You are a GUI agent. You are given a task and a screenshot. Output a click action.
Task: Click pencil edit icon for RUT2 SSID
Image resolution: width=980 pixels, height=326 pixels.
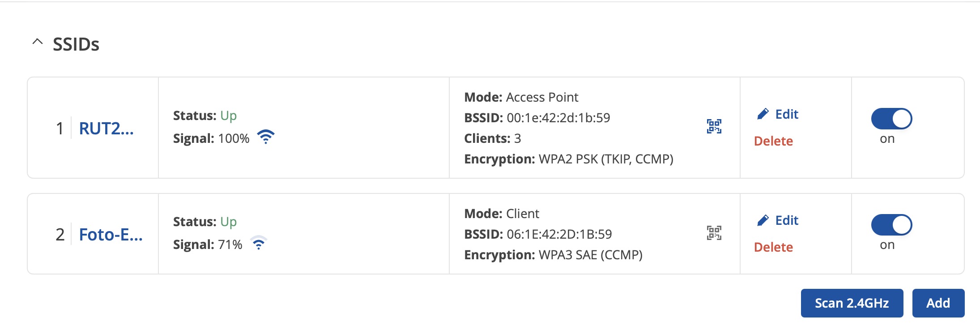coord(763,114)
